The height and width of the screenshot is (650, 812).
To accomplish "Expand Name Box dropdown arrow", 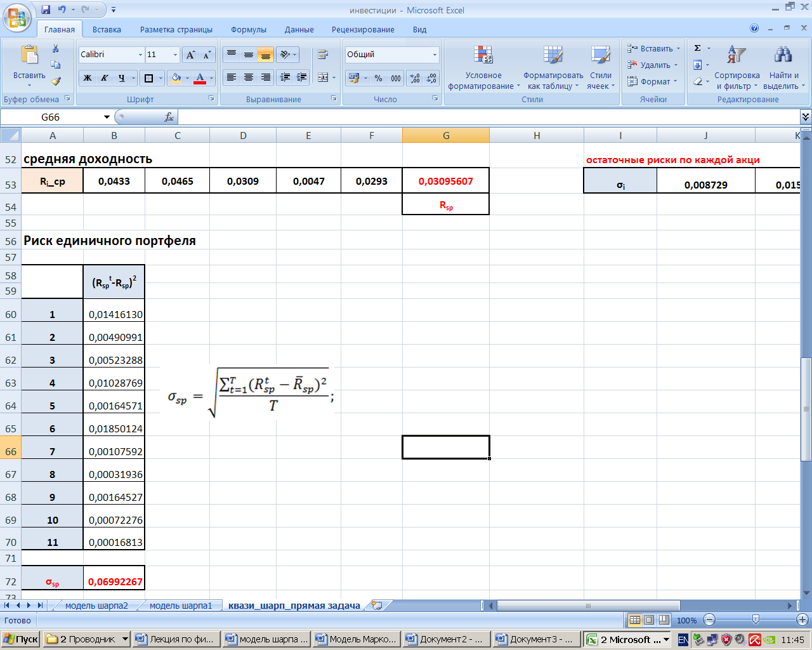I will (x=107, y=117).
